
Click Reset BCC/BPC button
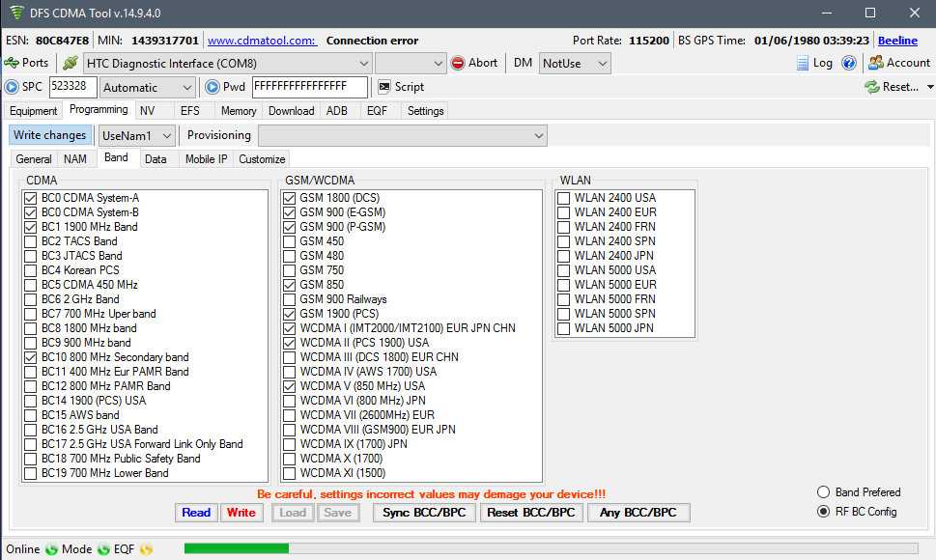click(x=531, y=513)
